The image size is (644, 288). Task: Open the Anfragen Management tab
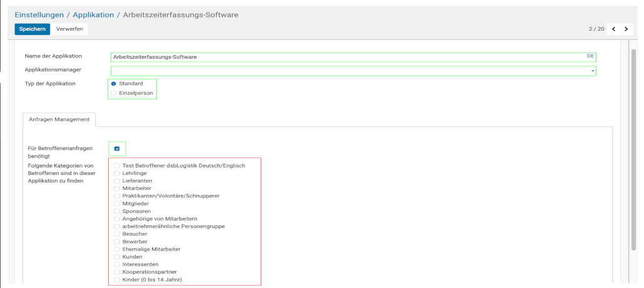click(x=59, y=119)
